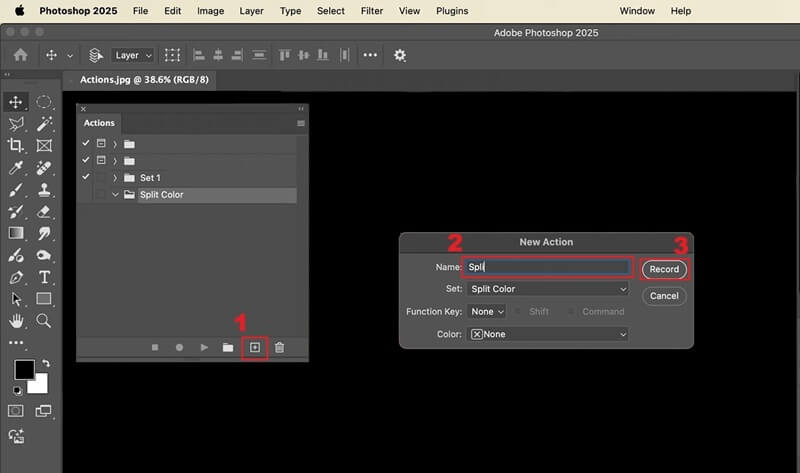The image size is (800, 473).
Task: Click the Cancel button in New Action
Action: [664, 296]
